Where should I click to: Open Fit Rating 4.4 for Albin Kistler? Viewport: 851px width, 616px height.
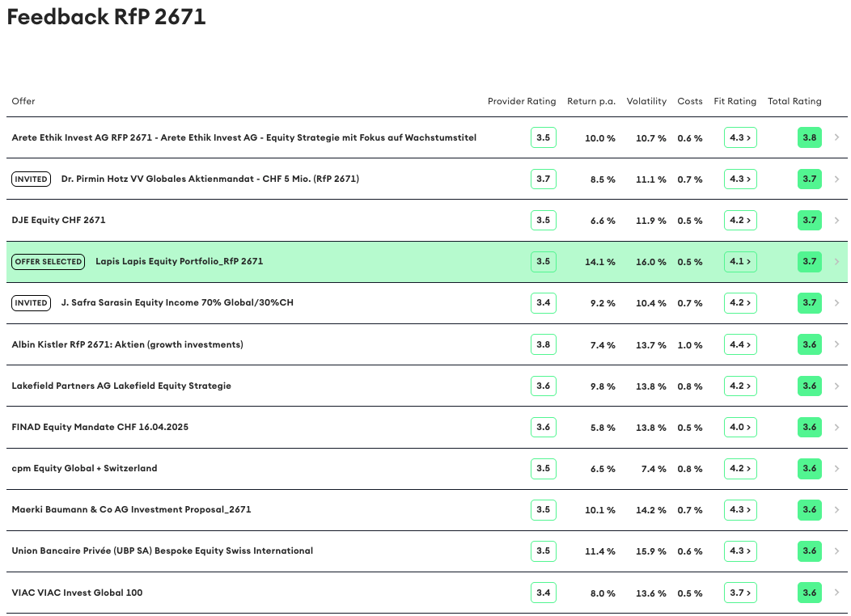[x=740, y=344]
